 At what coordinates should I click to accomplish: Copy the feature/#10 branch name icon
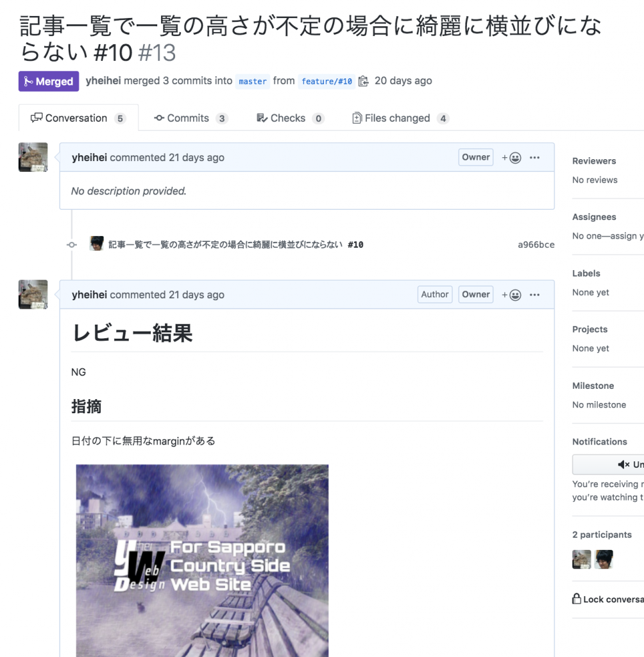tap(364, 81)
